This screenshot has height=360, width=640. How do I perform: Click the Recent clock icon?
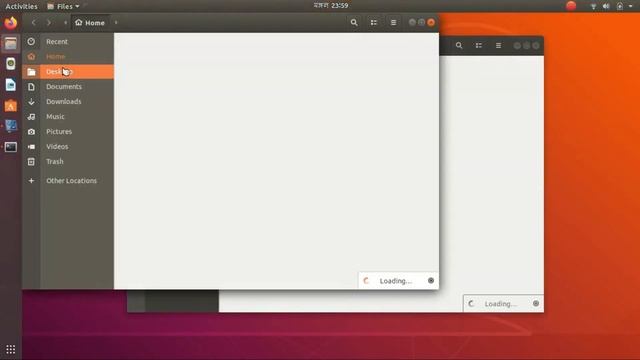pos(31,42)
